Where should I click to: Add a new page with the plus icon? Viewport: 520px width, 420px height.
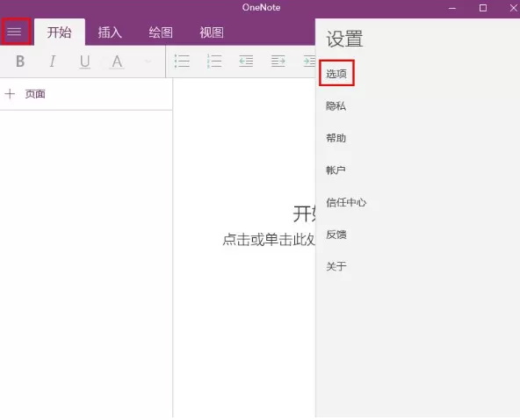10,94
